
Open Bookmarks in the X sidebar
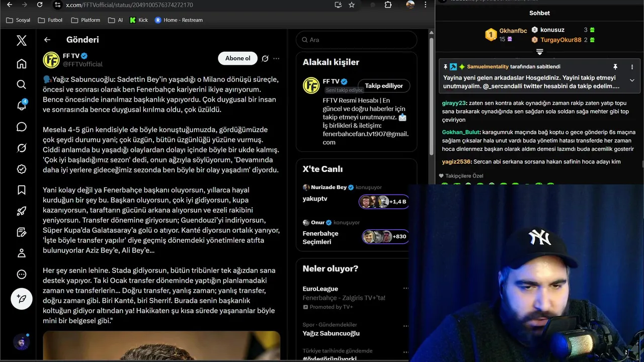(21, 190)
